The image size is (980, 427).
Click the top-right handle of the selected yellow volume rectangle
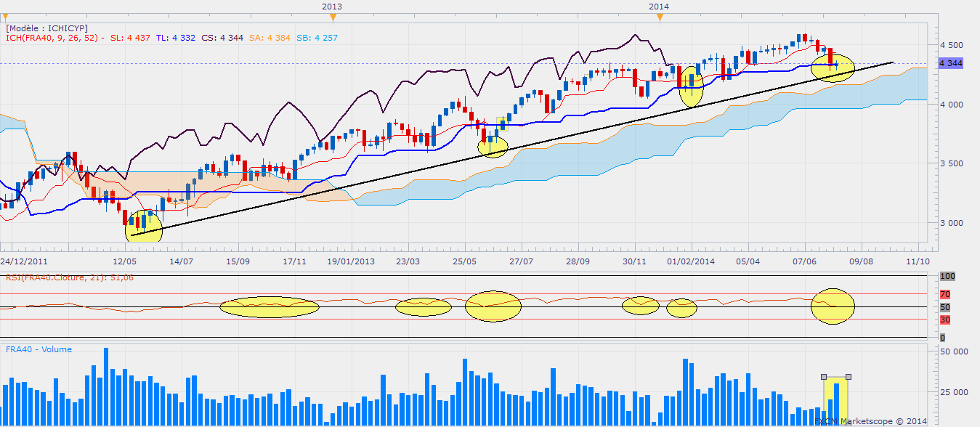849,376
